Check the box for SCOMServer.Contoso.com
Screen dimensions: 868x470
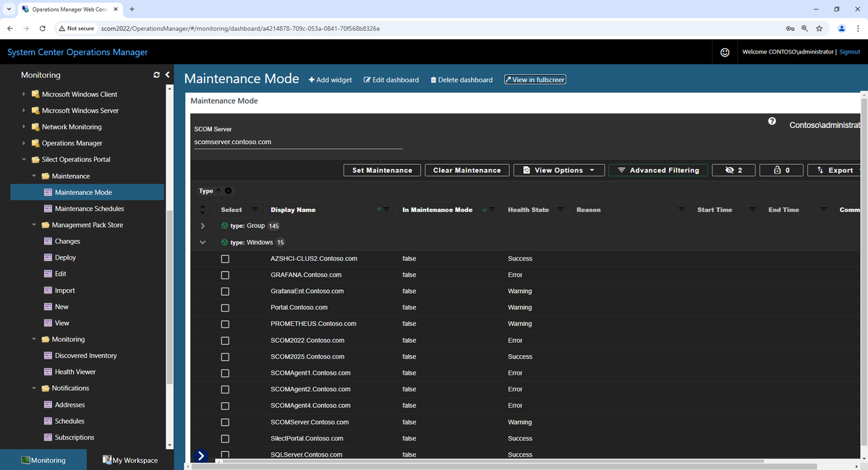(x=225, y=422)
